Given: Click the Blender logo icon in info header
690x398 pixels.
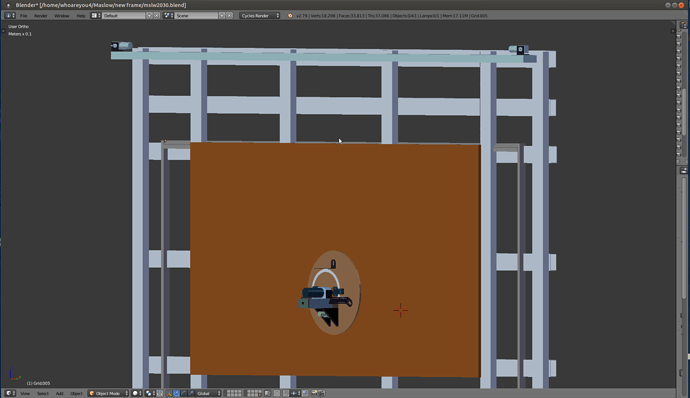Looking at the screenshot, I should 290,15.
